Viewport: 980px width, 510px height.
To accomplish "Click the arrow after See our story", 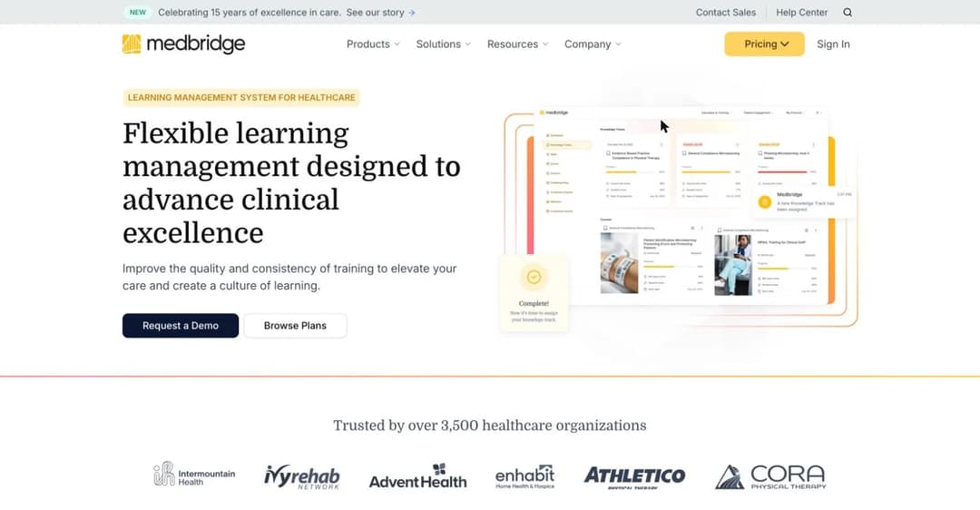I will click(x=412, y=13).
